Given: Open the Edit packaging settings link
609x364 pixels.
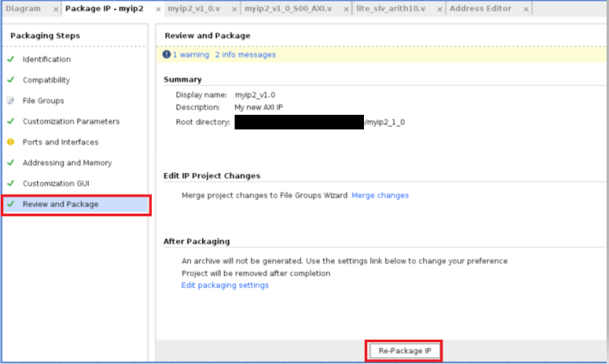Looking at the screenshot, I should coord(225,286).
